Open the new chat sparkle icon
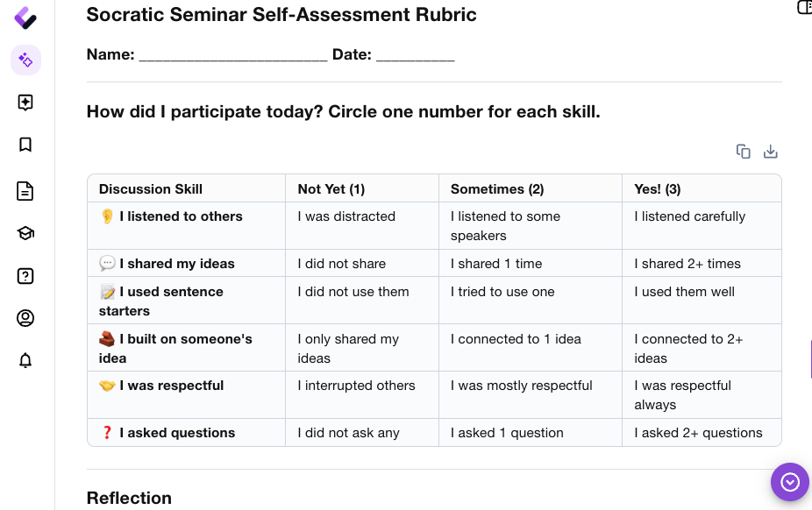Viewport: 812px width, 510px height. (x=25, y=103)
